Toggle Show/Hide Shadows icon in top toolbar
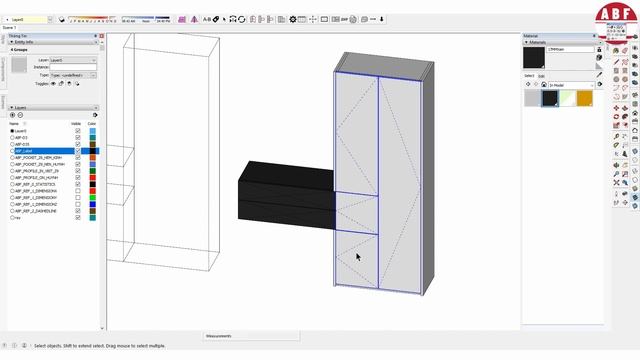Viewport: 640px width, 360px height. point(62,19)
